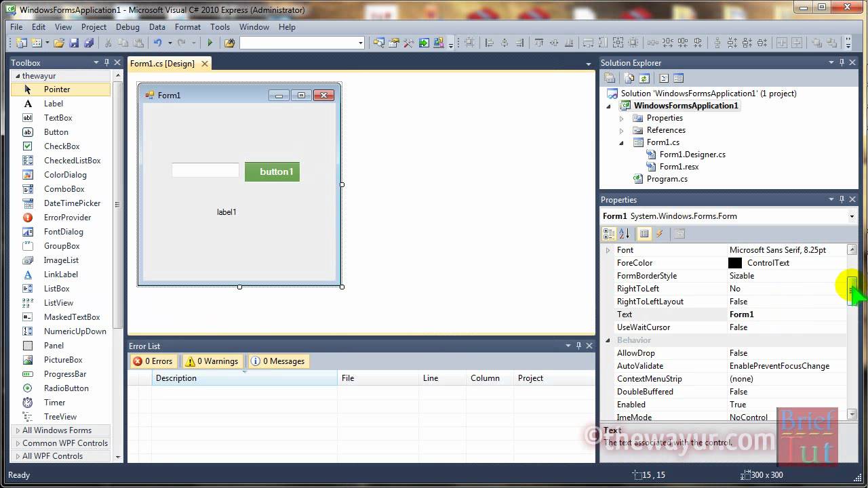The height and width of the screenshot is (488, 868).
Task: Click the Undo arrow icon
Action: 157,43
